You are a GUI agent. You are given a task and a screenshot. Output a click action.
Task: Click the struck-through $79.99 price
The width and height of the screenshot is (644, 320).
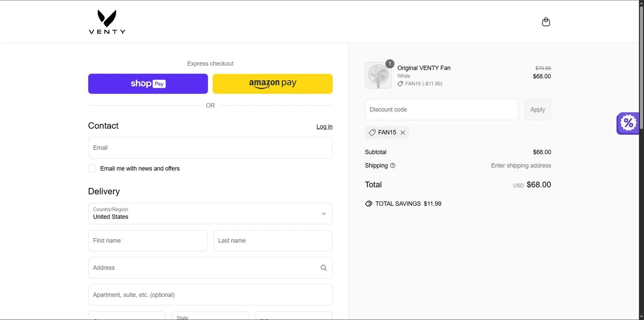coord(543,68)
